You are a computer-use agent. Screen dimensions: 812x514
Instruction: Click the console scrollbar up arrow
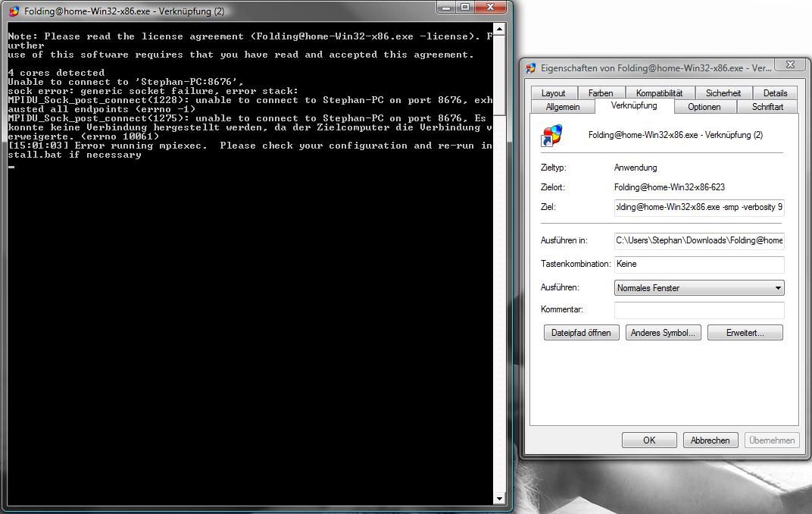click(499, 29)
